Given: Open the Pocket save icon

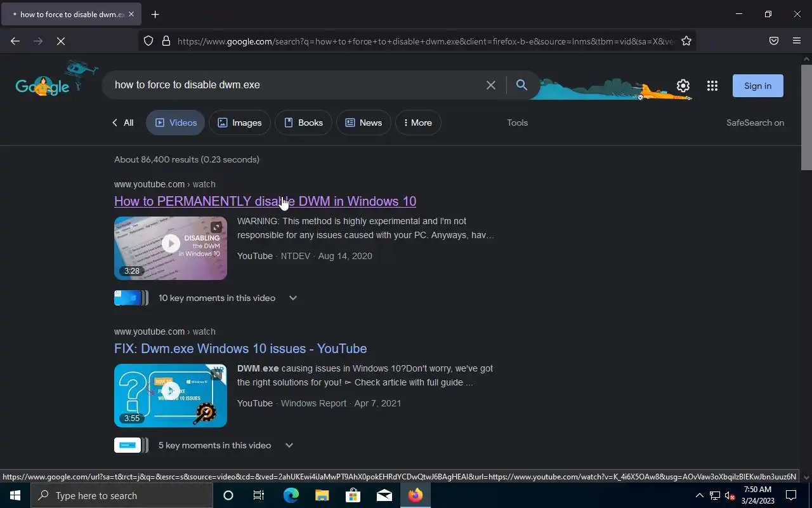Looking at the screenshot, I should coord(774,41).
